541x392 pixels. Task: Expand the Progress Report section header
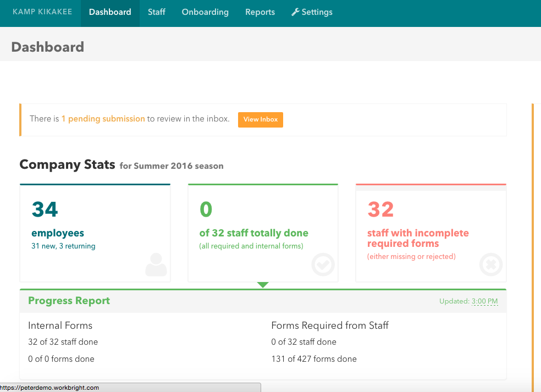[x=69, y=301]
